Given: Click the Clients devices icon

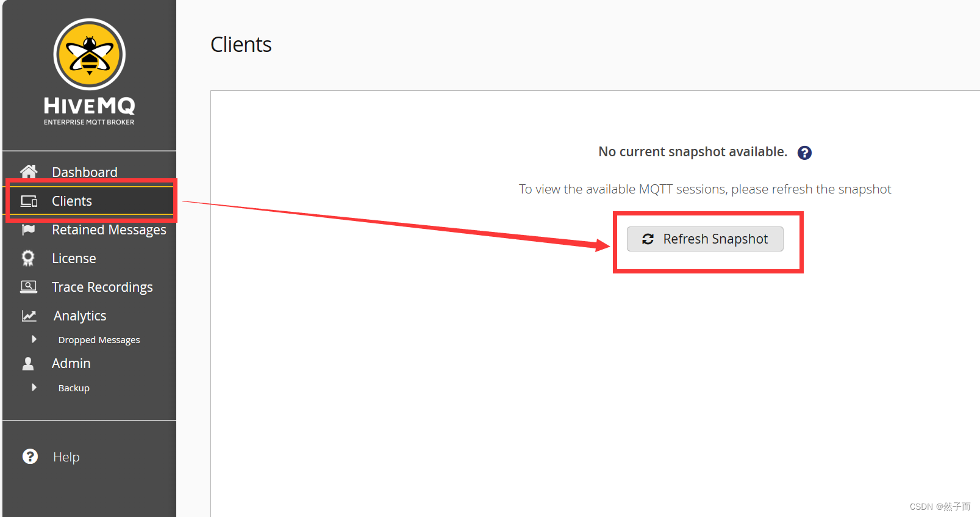Looking at the screenshot, I should [x=29, y=201].
